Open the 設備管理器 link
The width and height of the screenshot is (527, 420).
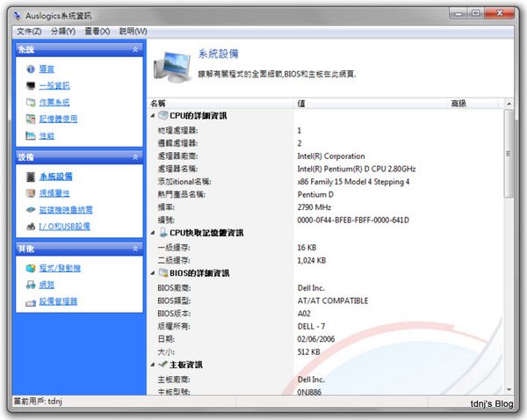[x=58, y=301]
